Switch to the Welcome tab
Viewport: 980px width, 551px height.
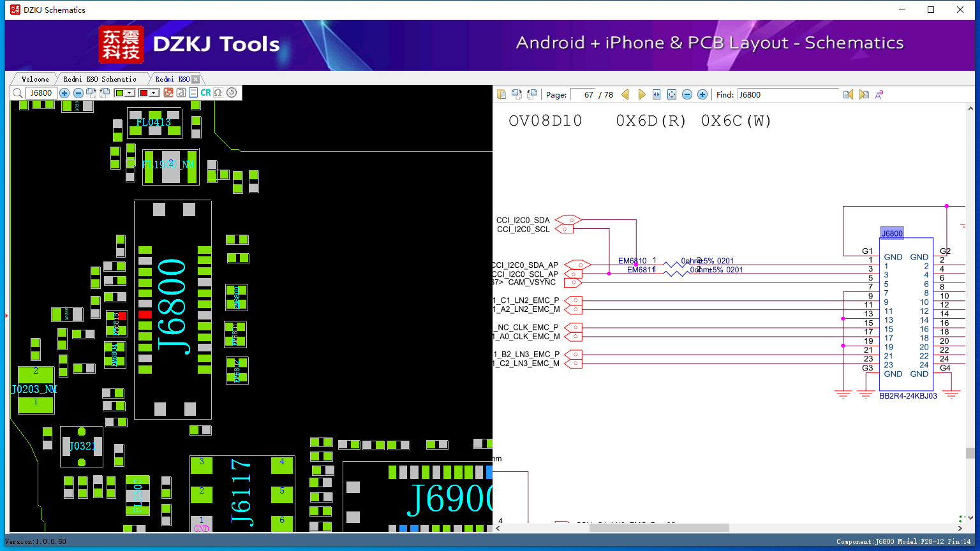tap(35, 79)
